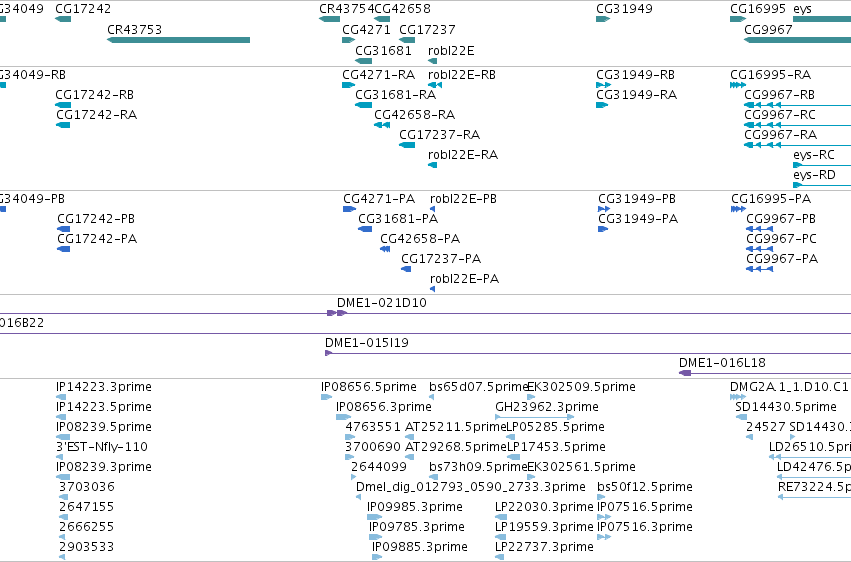The image size is (851, 562).
Task: Select the CG31949 gene label
Action: [x=624, y=9]
